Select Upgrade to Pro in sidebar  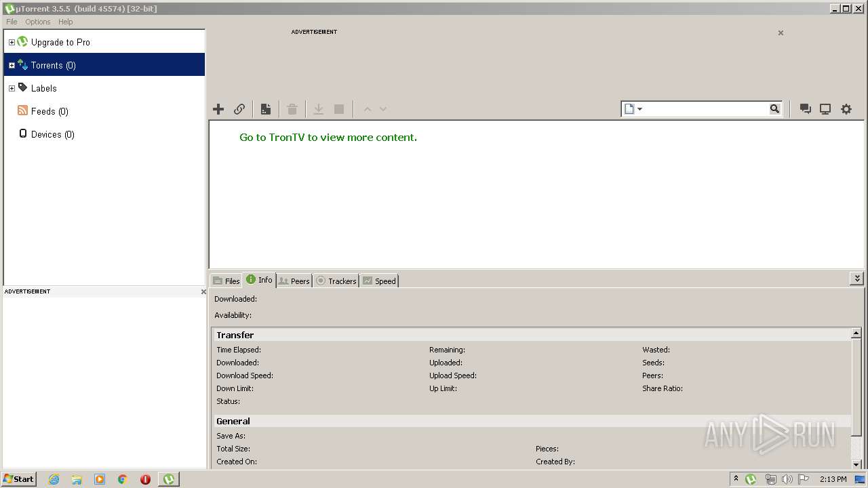coord(60,42)
